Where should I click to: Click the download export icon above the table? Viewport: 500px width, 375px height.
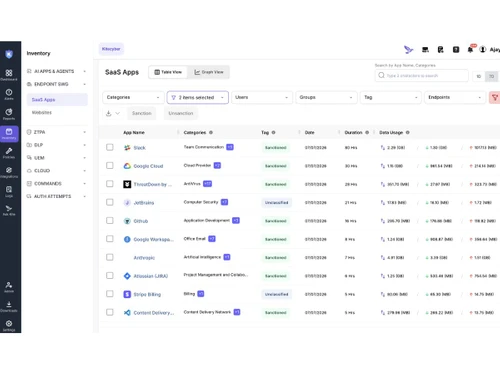(109, 113)
